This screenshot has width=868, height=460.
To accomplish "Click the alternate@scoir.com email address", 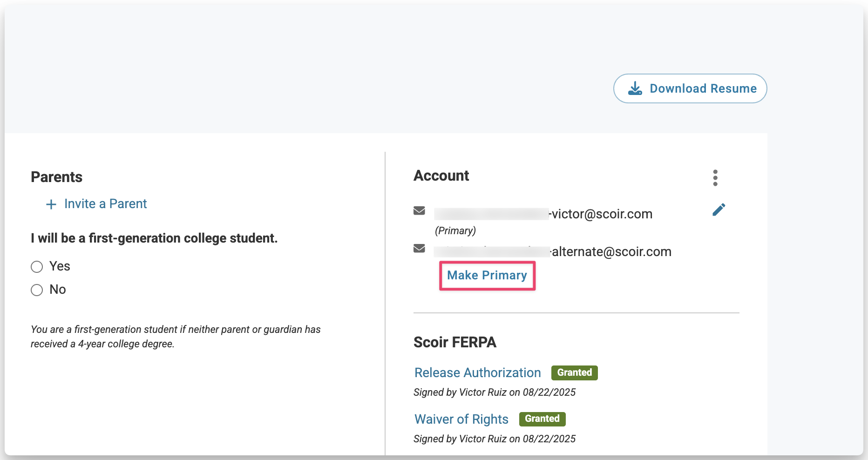I will coord(611,252).
